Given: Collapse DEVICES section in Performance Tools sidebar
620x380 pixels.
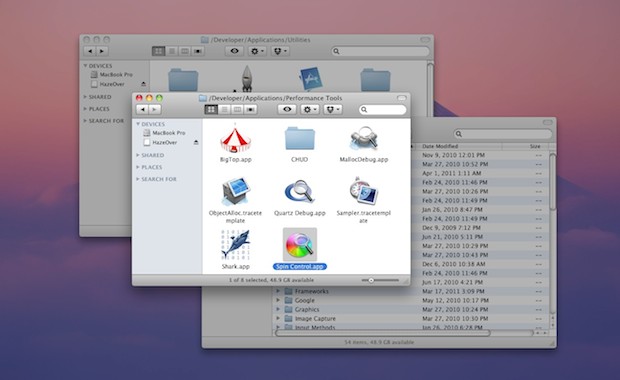Looking at the screenshot, I should [x=138, y=124].
